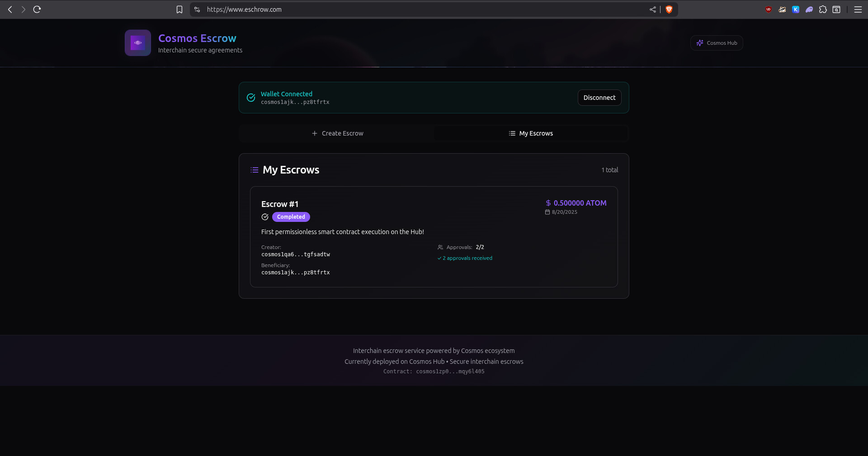Viewport: 868px width, 456px height.
Task: Click the Cosmos Escrow title link
Action: pos(197,38)
